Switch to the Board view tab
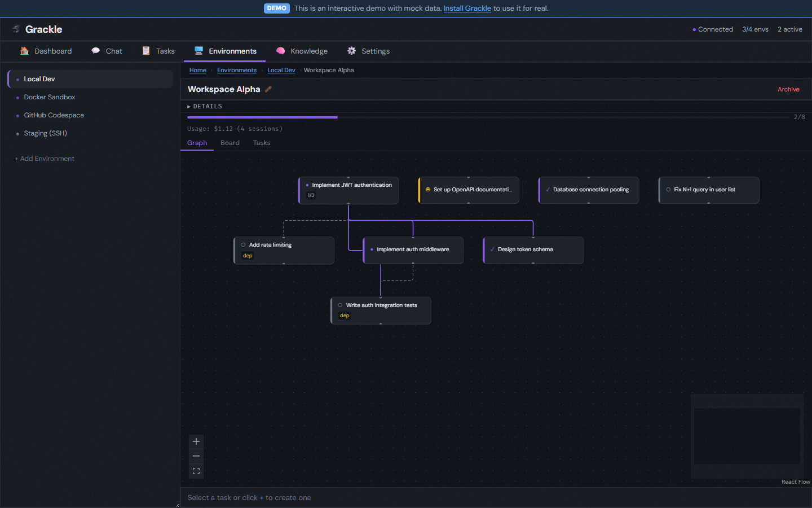 click(x=230, y=143)
